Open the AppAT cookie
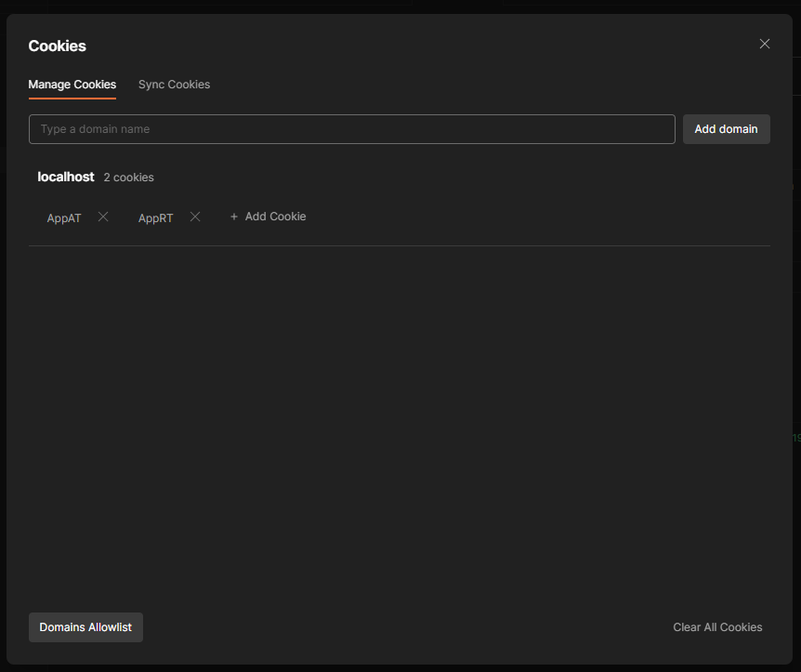The width and height of the screenshot is (801, 672). [x=64, y=218]
